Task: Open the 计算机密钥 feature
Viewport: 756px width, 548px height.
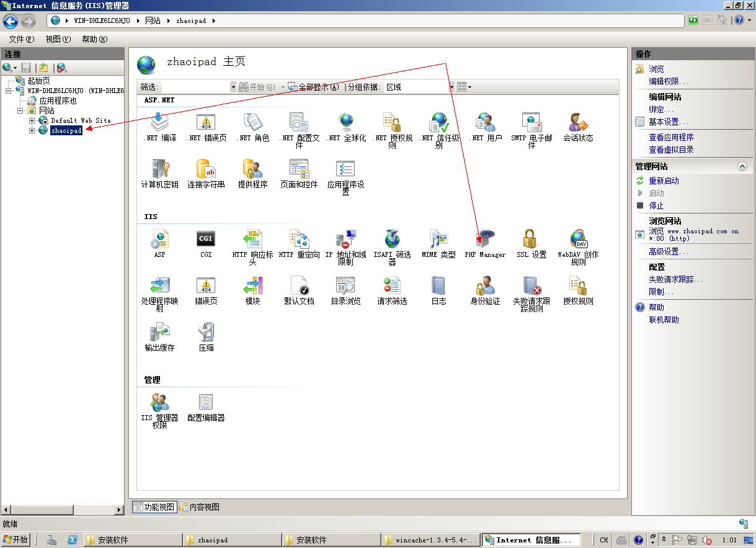Action: coord(159,174)
